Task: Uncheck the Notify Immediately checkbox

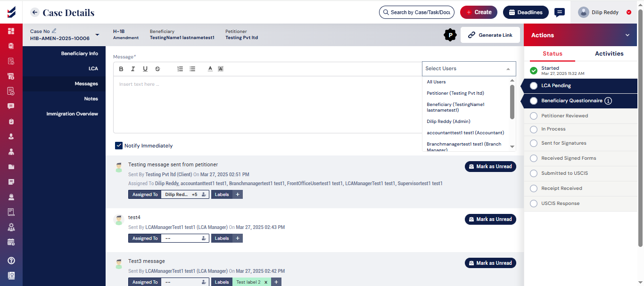Action: point(119,146)
